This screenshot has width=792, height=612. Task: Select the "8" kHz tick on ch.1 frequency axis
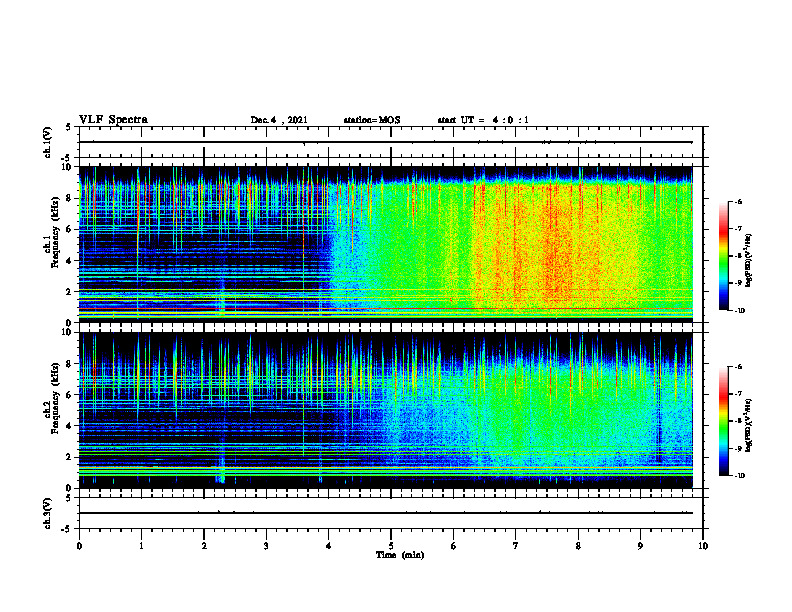pos(69,198)
